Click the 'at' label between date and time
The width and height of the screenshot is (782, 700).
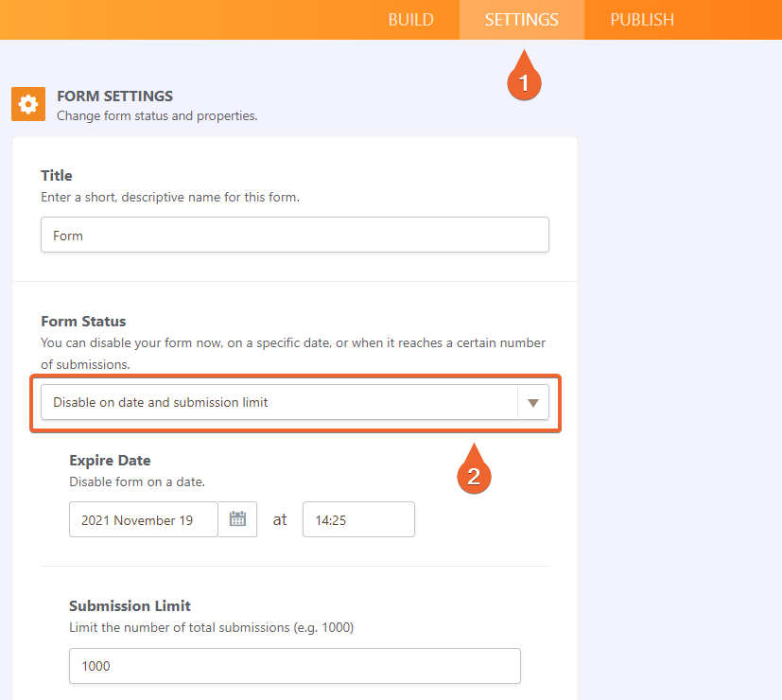280,518
